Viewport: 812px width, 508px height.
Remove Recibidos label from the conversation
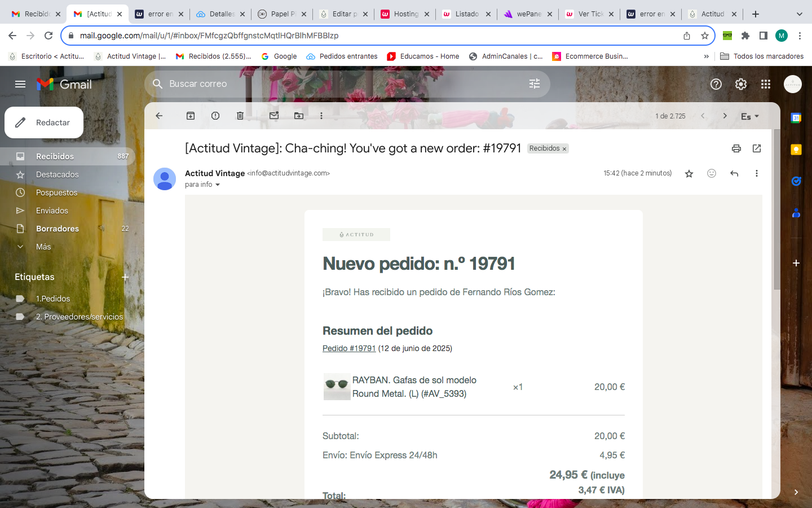[x=564, y=149]
